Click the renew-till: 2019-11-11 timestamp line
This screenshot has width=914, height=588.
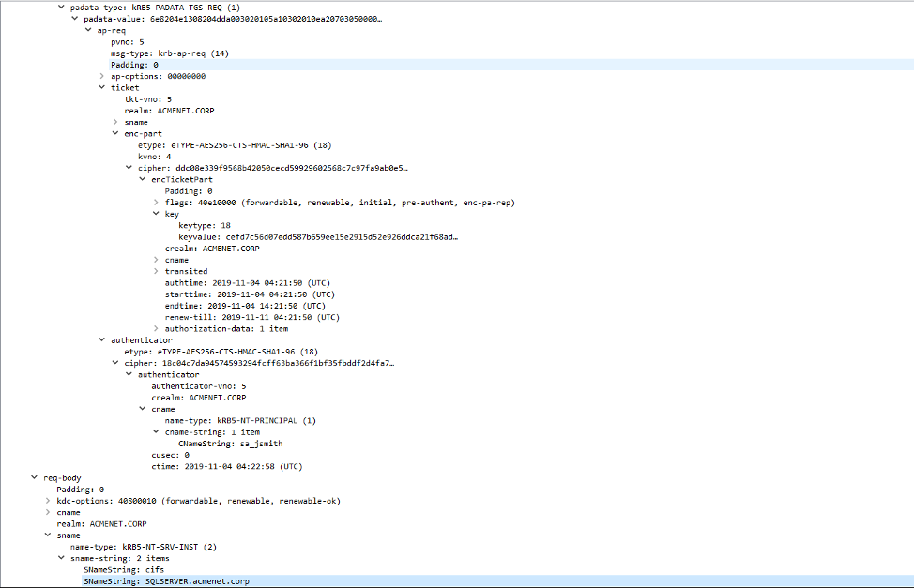click(x=251, y=317)
